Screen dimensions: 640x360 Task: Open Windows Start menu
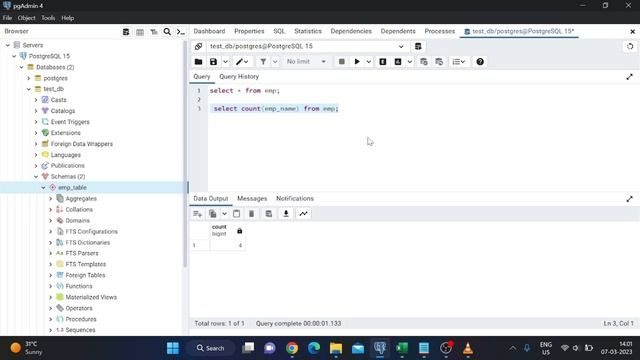(173, 348)
